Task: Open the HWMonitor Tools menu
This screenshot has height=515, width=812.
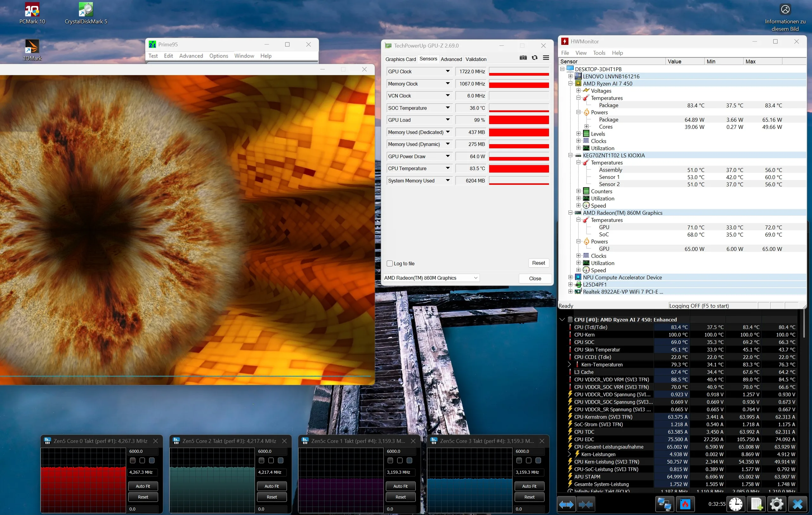Action: 599,53
